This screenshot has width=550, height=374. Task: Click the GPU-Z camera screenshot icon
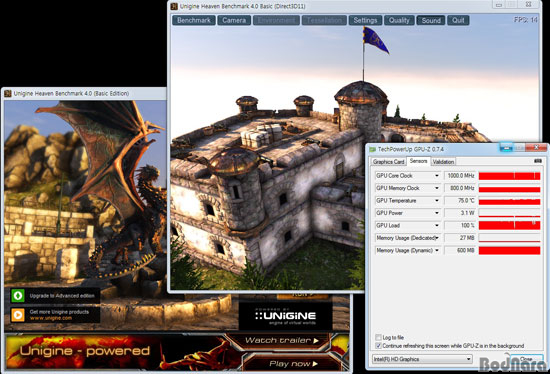point(537,161)
